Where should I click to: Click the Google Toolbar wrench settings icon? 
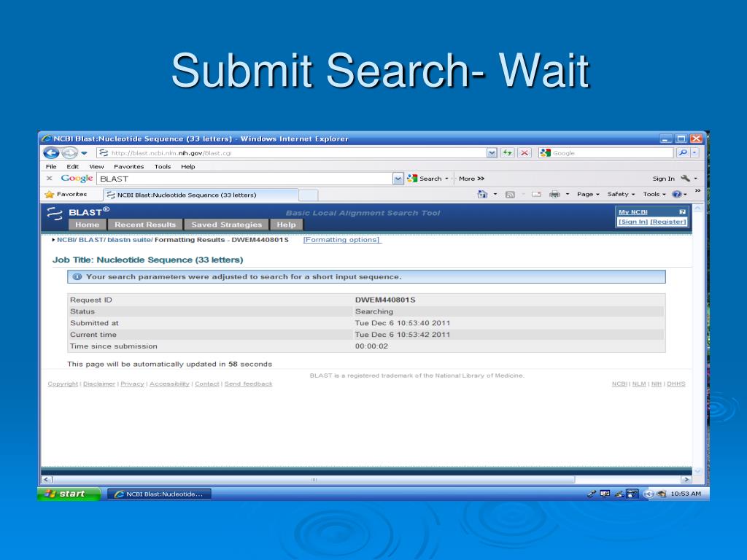(686, 178)
